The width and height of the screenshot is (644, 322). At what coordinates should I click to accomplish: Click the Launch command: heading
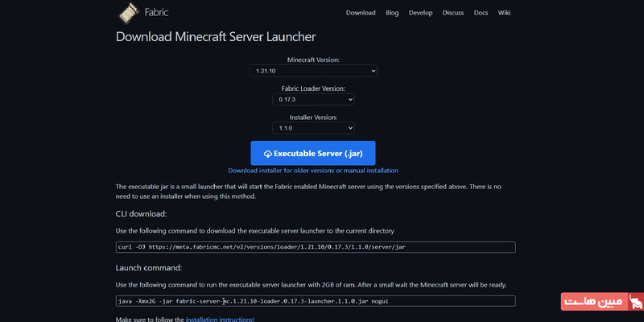point(149,268)
